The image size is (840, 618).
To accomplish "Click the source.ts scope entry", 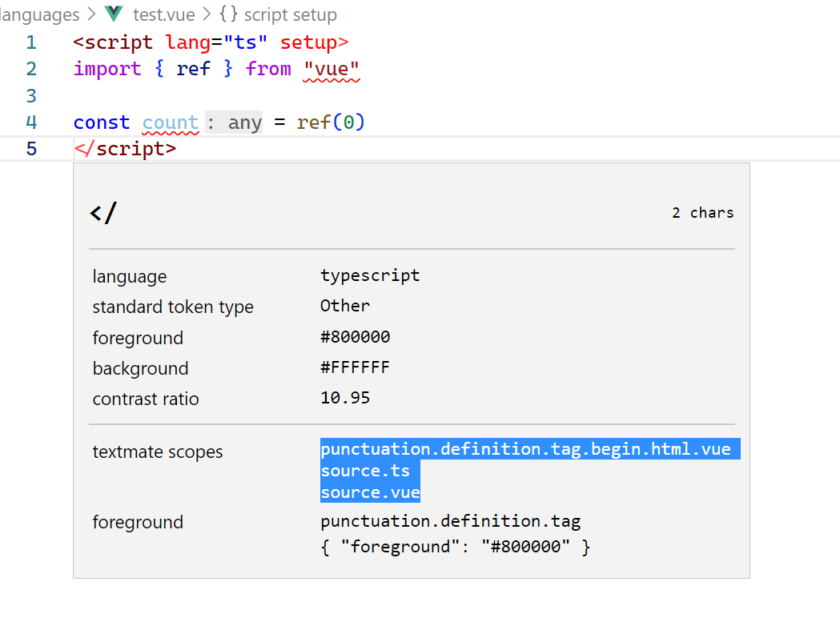I will click(x=365, y=471).
